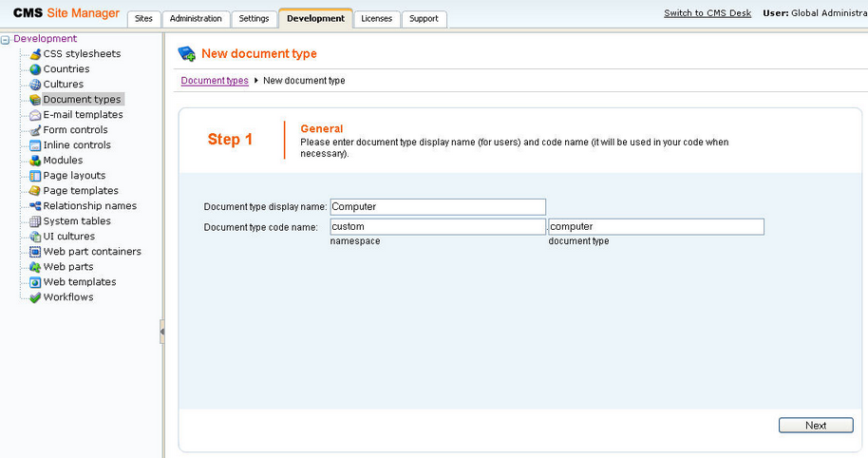Click the Web parts icon
This screenshot has height=458, width=868.
pos(35,267)
